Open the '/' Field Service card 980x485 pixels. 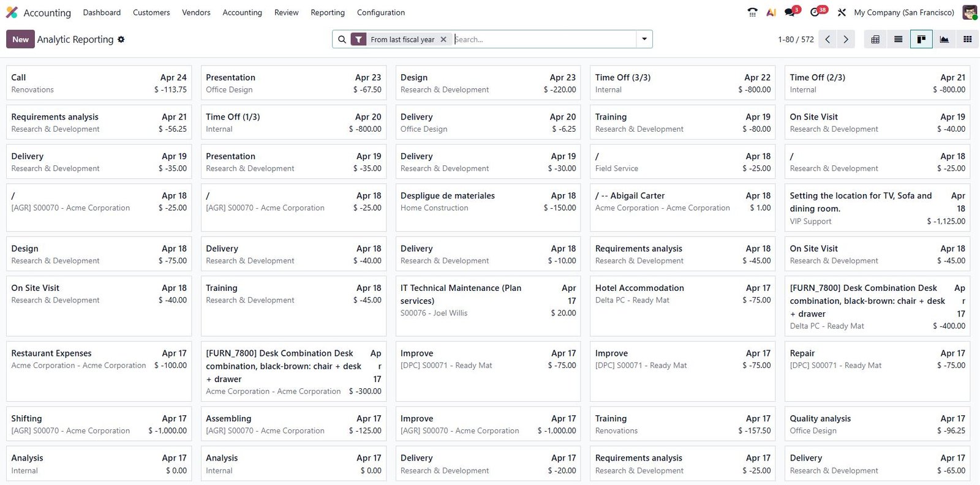683,162
